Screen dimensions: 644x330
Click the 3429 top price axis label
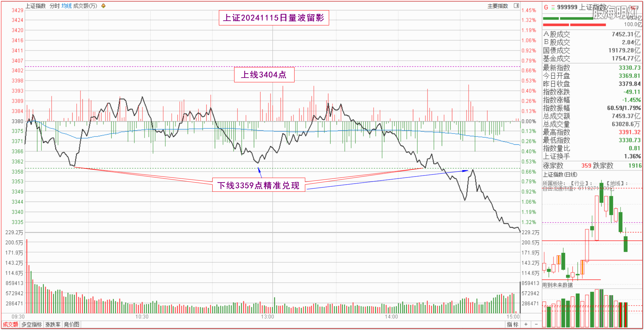click(18, 11)
